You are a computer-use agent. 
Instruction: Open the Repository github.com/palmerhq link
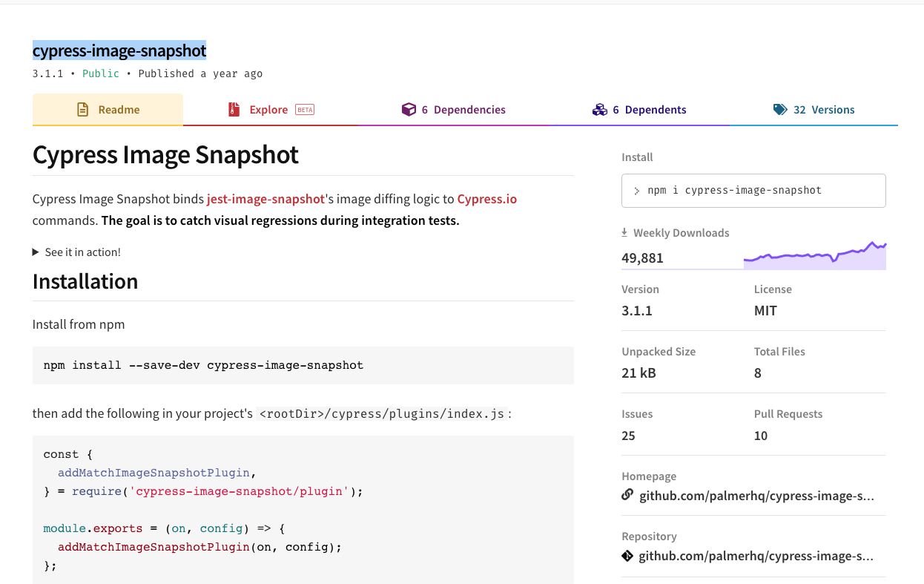tap(756, 556)
